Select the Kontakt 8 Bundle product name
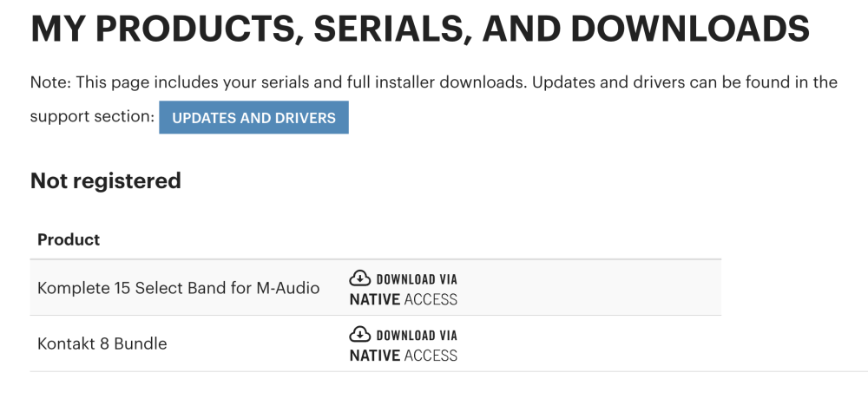Viewport: 868px width, 399px height. pyautogui.click(x=102, y=343)
